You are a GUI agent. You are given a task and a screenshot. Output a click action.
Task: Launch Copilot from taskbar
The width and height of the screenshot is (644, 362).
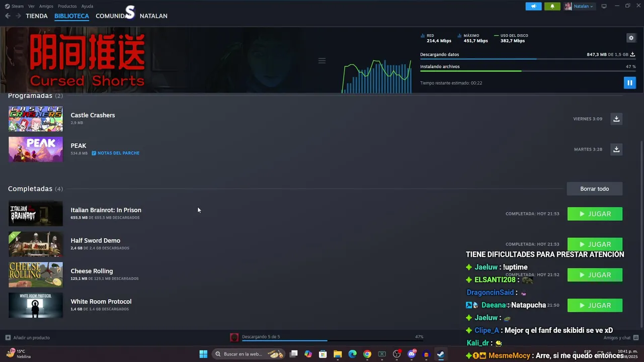[x=308, y=354]
